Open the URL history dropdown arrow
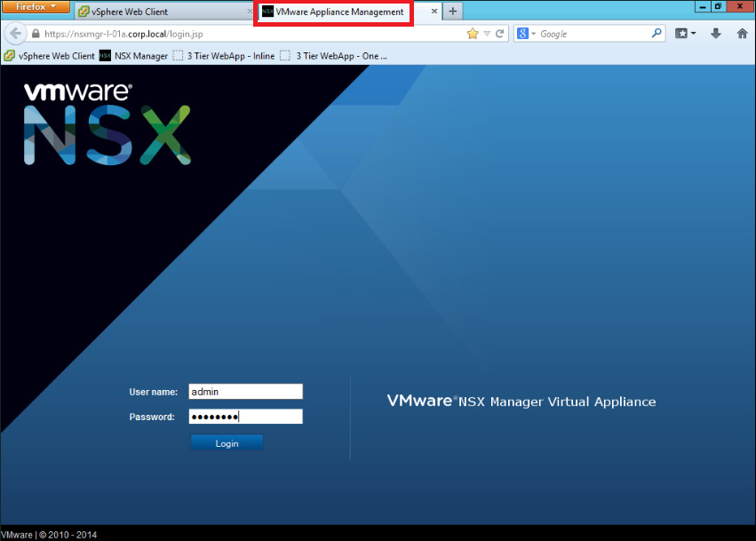The height and width of the screenshot is (541, 756). (x=487, y=34)
